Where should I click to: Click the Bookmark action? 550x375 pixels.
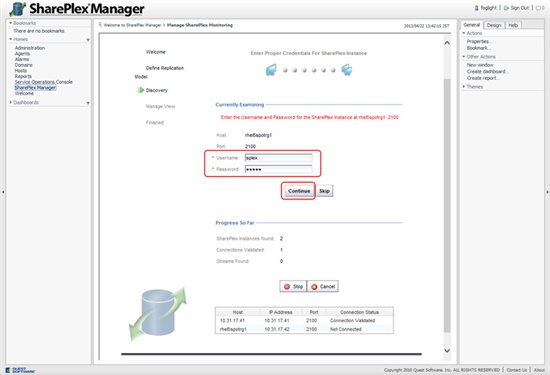(x=478, y=48)
